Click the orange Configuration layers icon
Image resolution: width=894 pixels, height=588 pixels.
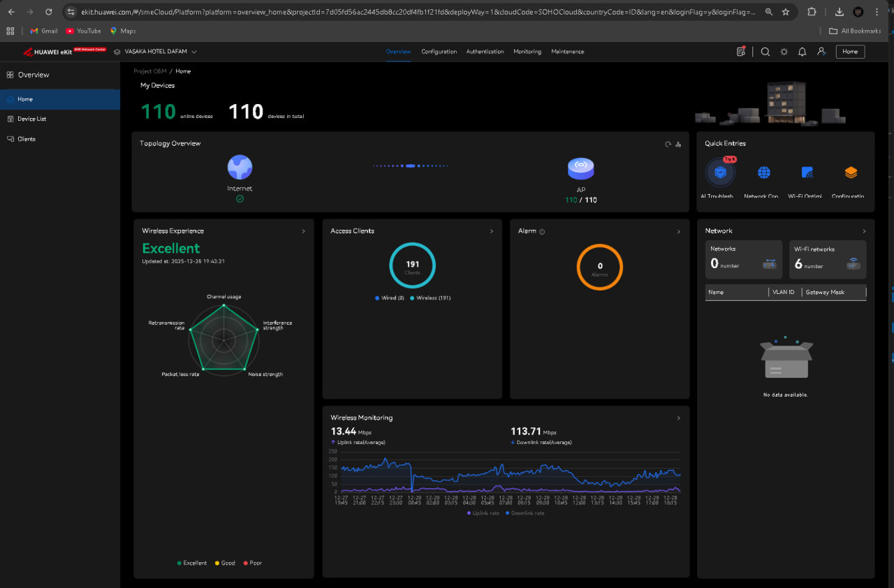850,173
